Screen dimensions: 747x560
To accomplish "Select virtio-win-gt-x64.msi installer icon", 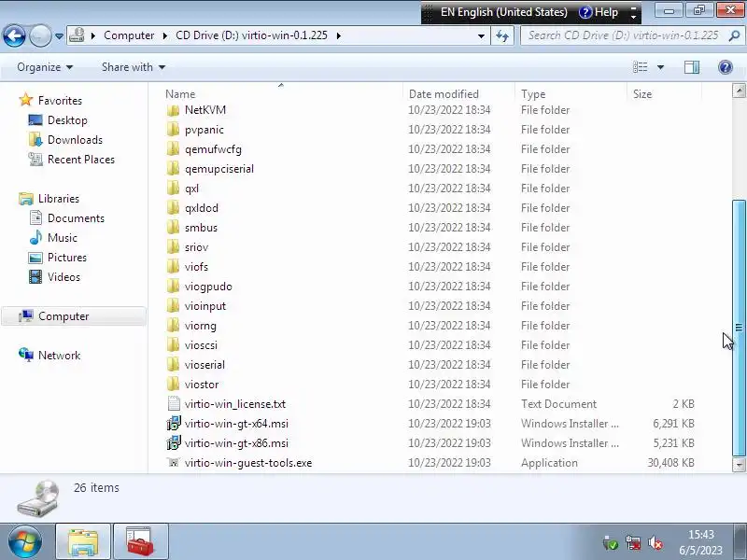I will pos(174,424).
